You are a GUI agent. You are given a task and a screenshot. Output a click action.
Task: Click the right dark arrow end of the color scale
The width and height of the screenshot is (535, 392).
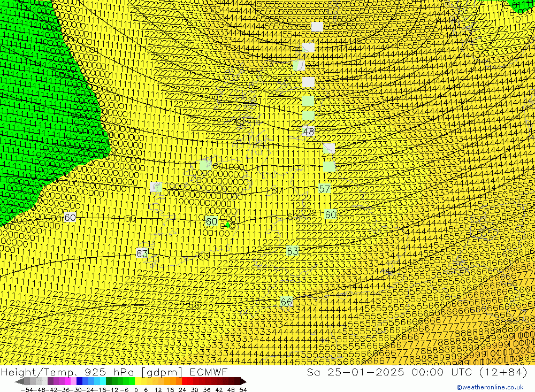coord(243,381)
